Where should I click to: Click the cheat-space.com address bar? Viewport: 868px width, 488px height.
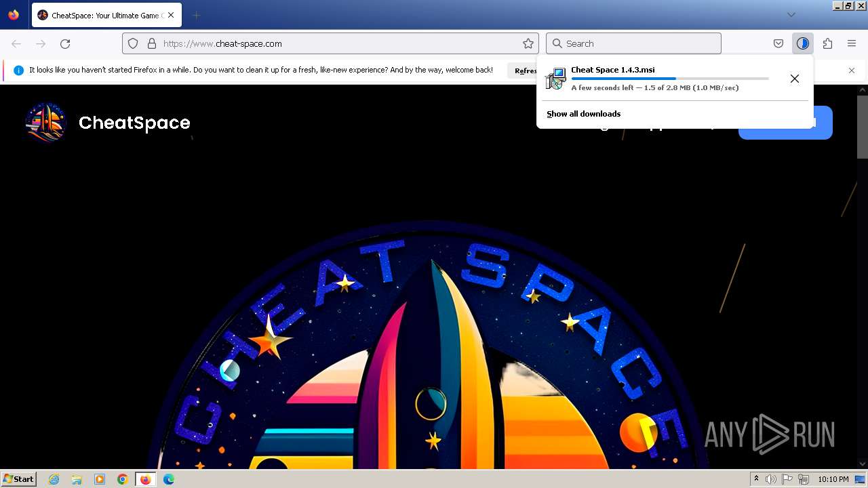pos(331,43)
